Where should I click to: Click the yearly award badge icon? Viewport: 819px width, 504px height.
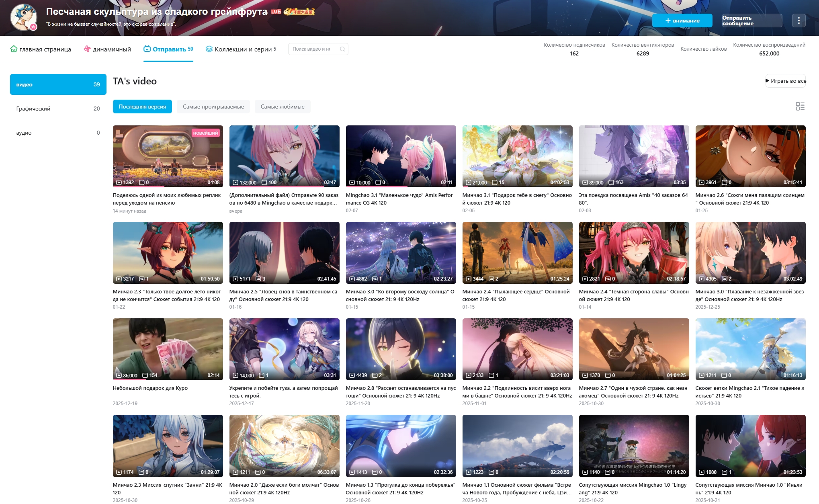pos(299,12)
